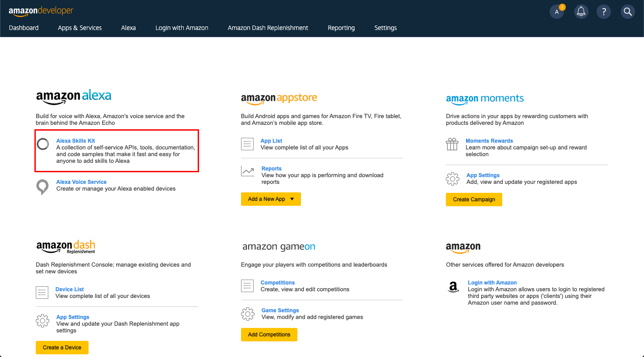The height and width of the screenshot is (357, 644).
Task: Click 'View, modify and add registered games' text
Action: [312, 317]
